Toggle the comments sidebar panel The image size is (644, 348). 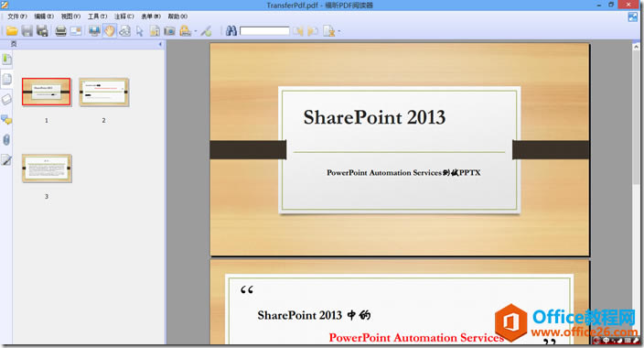click(6, 120)
